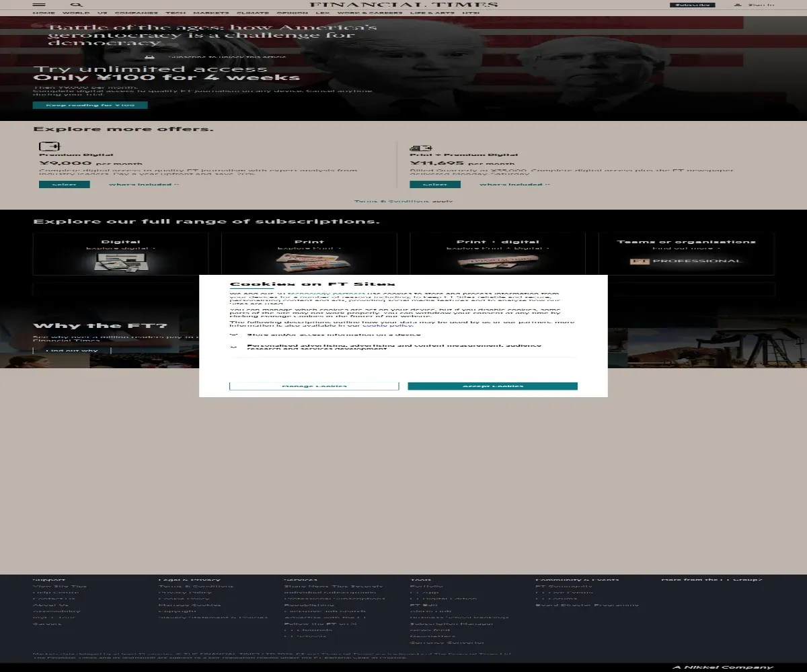The width and height of the screenshot is (807, 672).
Task: Open the technology partners link in cookie dialog
Action: tap(326, 294)
